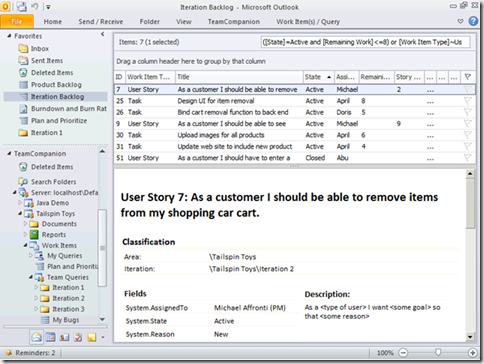The height and width of the screenshot is (364, 484).
Task: Switch to the Home ribbon tab
Action: pos(52,22)
